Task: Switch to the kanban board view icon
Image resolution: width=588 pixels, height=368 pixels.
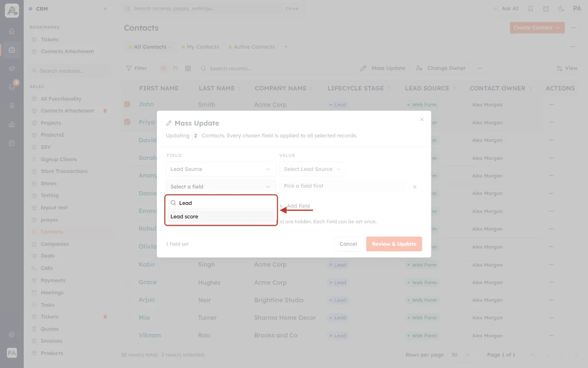Action: coord(176,68)
